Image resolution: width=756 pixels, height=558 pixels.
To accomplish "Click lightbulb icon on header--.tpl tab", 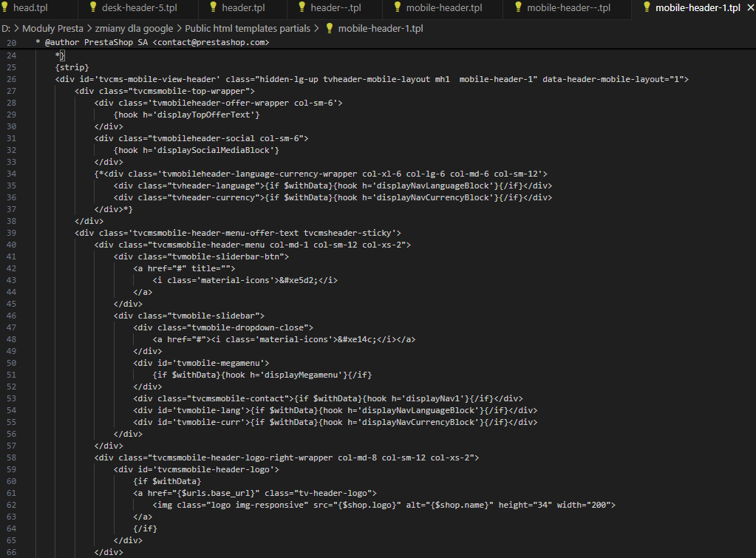I will point(302,7).
